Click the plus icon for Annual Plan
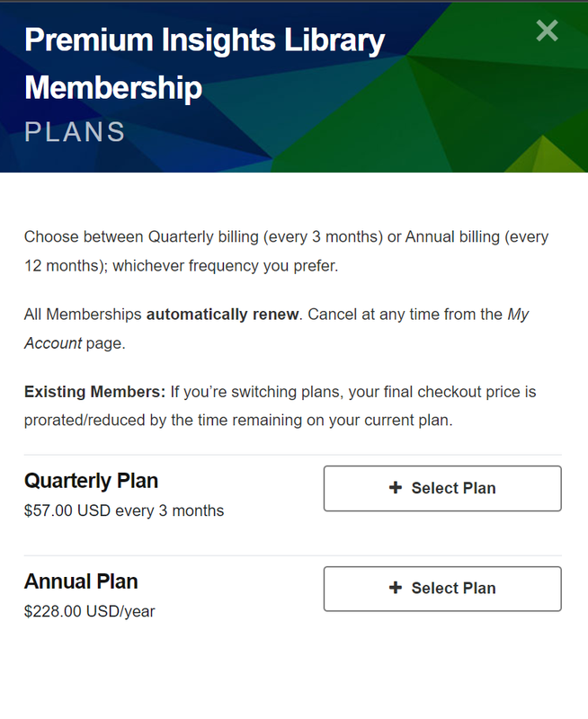Screen dimensions: 588x719 tap(396, 588)
